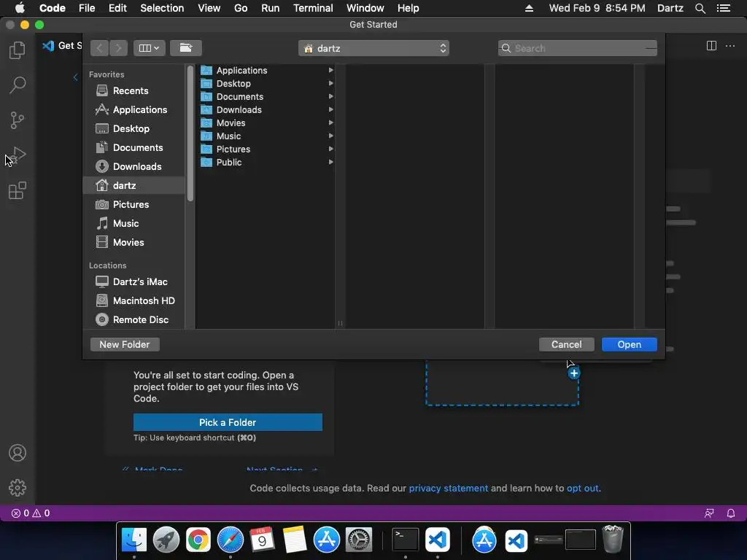Click the New Folder button
The height and width of the screenshot is (560, 747).
[x=124, y=344]
